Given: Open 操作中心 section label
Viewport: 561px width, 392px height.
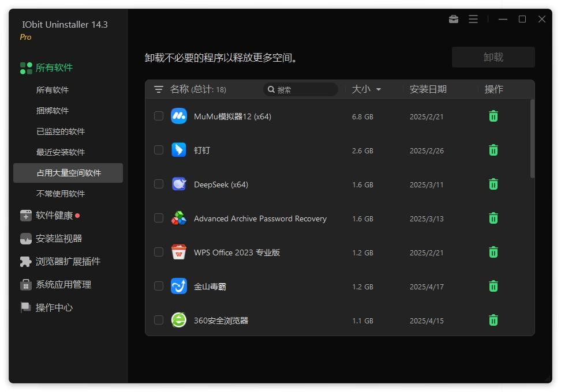Looking at the screenshot, I should (x=54, y=308).
